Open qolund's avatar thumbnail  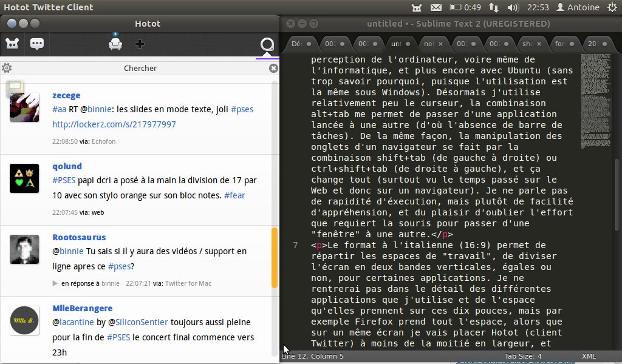tap(24, 178)
